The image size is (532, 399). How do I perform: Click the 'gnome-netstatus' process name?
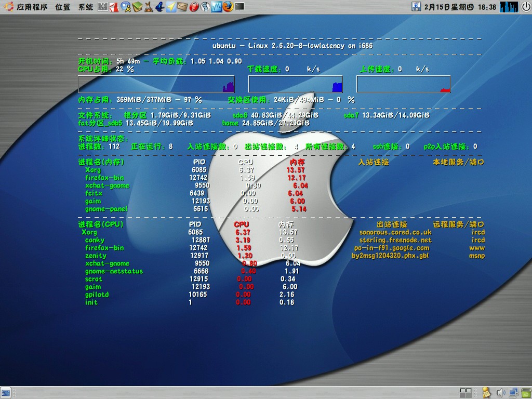point(114,271)
